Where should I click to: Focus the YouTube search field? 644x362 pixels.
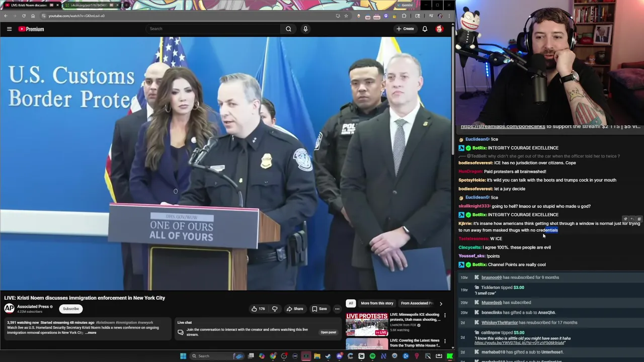coord(214,29)
